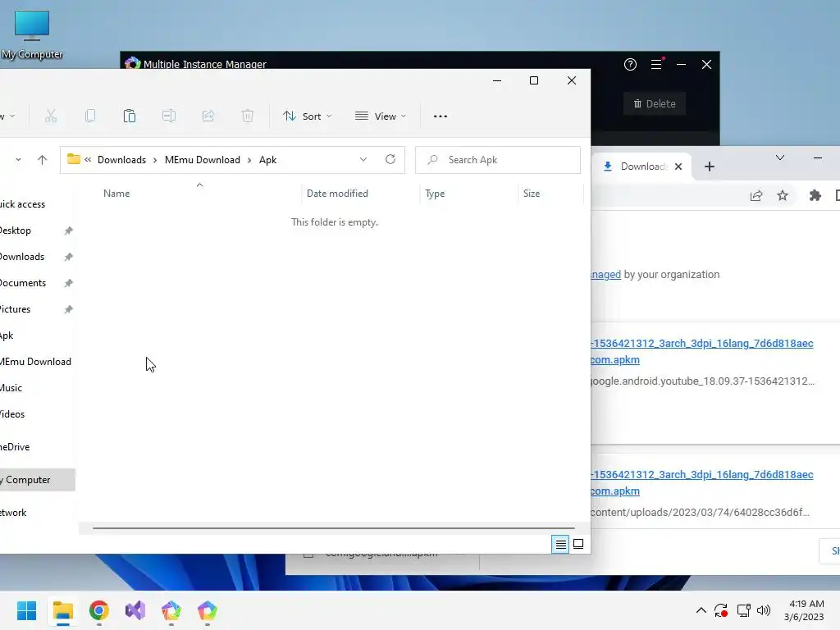Click Google Chrome taskbar icon
The image size is (840, 630).
point(99,610)
